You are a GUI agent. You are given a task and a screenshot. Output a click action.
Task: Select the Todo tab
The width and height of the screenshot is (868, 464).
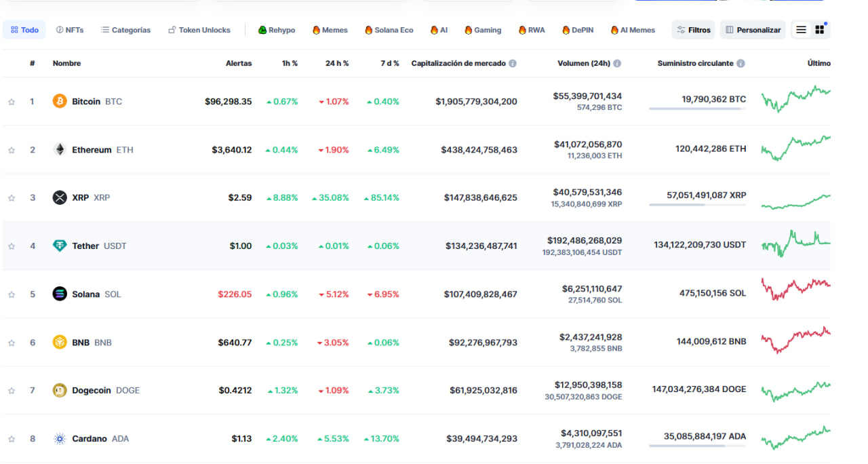pos(24,30)
